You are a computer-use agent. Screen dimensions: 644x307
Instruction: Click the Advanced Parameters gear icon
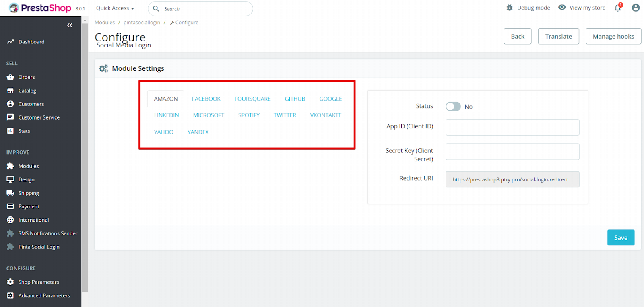(10, 296)
